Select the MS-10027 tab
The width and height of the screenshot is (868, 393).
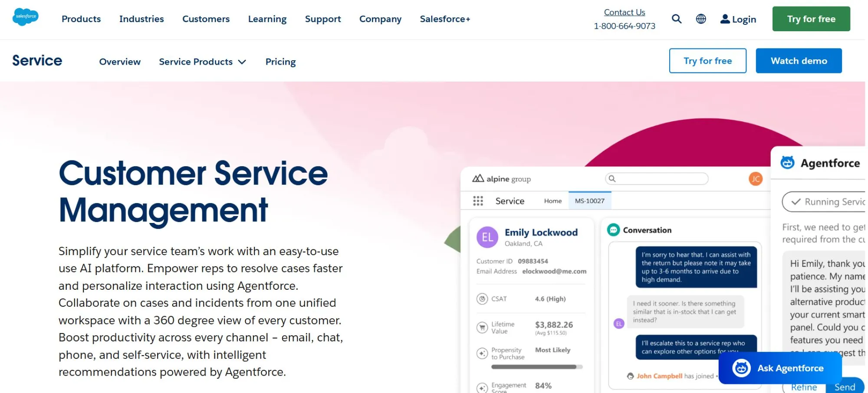(589, 201)
